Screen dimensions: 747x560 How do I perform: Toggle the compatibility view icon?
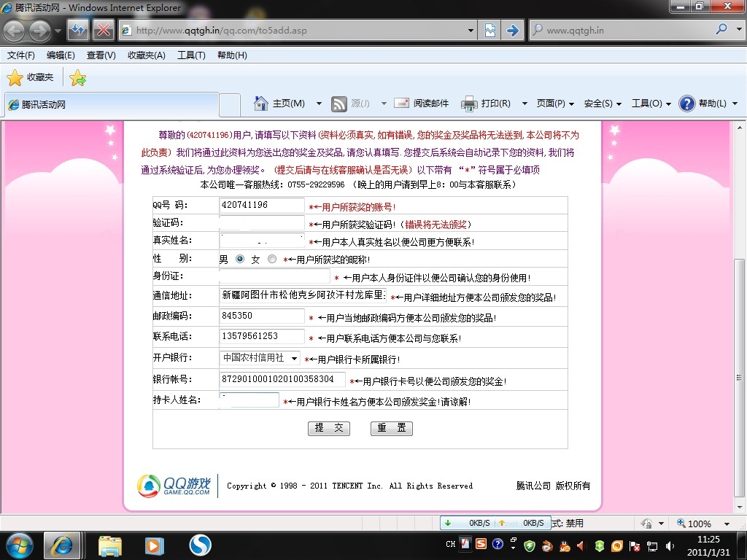click(x=489, y=31)
